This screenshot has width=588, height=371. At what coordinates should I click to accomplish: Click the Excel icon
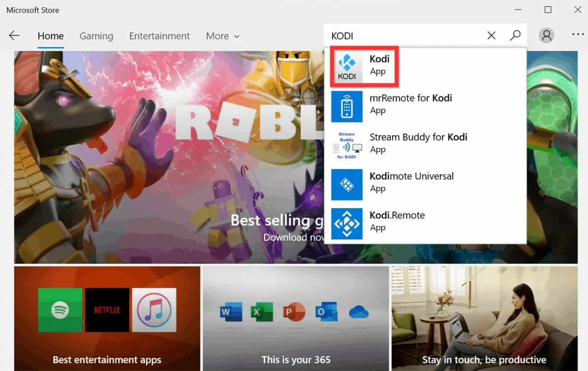pos(262,312)
